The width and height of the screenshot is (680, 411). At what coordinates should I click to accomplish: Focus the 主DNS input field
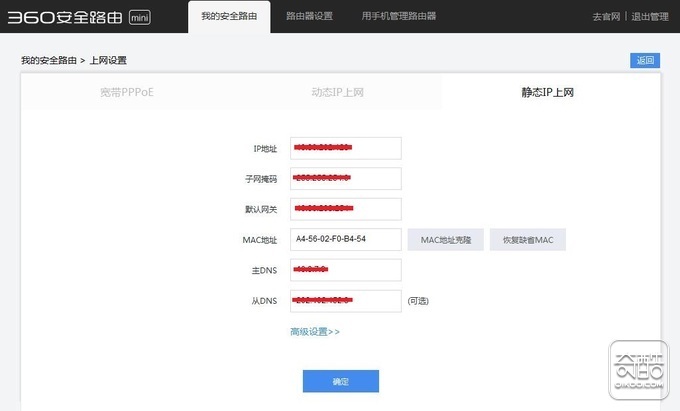[346, 270]
